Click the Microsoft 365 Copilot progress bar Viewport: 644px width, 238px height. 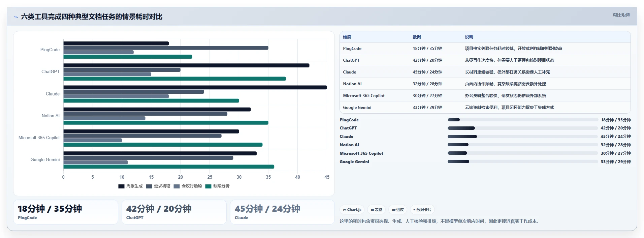523,153
